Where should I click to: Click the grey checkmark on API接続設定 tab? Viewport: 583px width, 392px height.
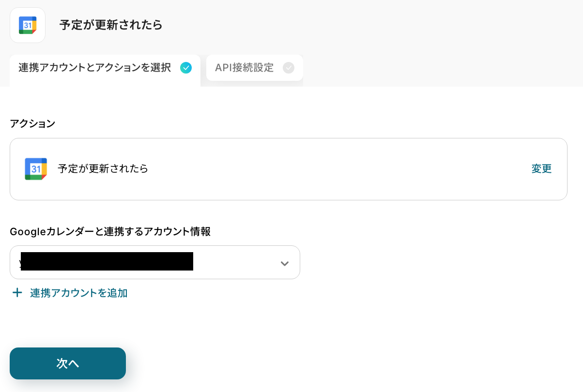click(x=289, y=68)
